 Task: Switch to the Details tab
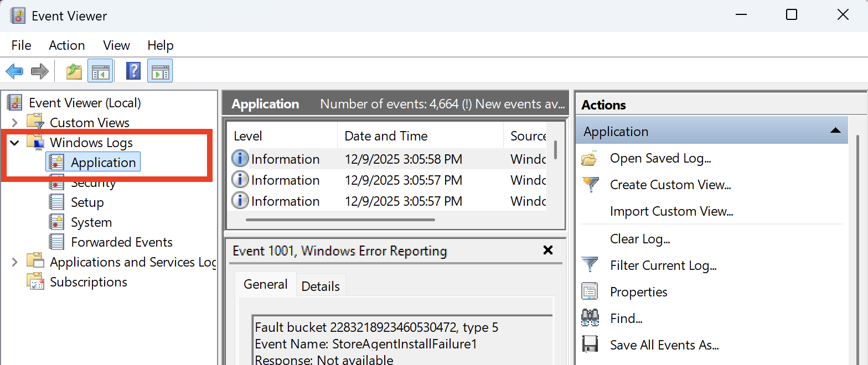[x=321, y=286]
